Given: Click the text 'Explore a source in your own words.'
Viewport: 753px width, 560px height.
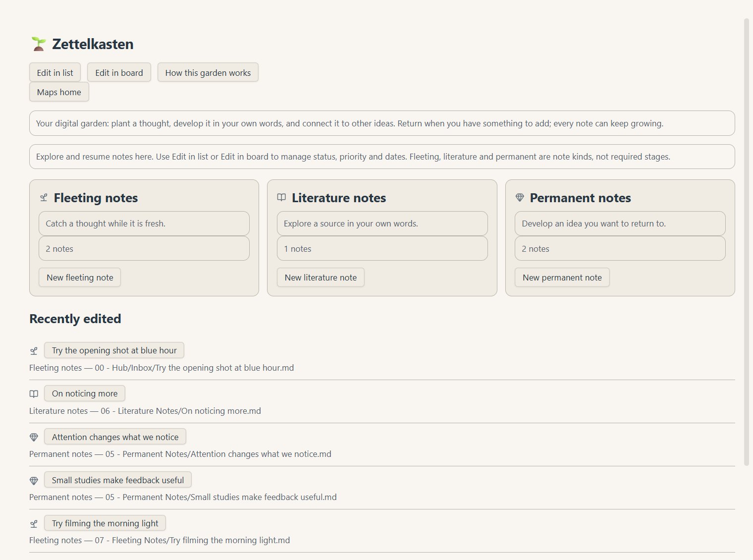Looking at the screenshot, I should (351, 224).
